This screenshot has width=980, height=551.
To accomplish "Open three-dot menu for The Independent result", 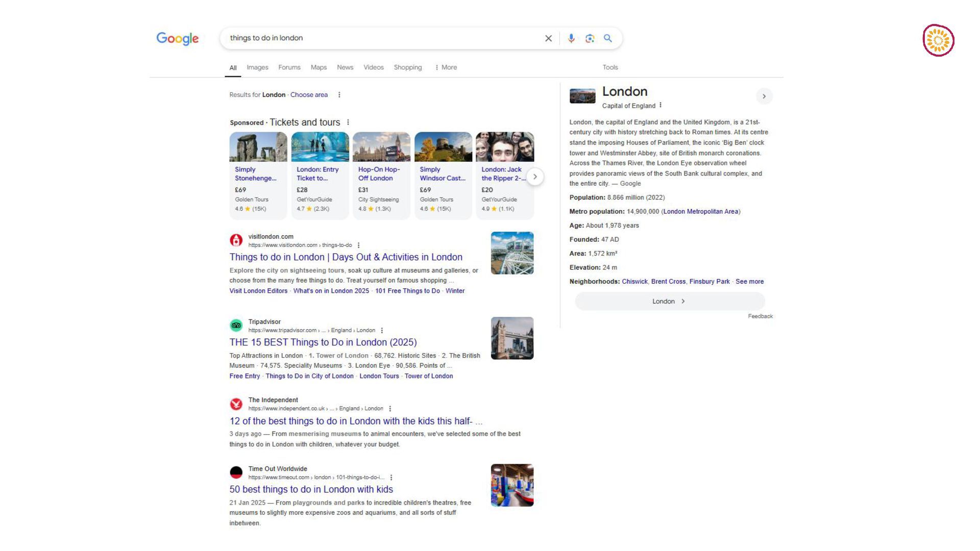I will [x=390, y=409].
